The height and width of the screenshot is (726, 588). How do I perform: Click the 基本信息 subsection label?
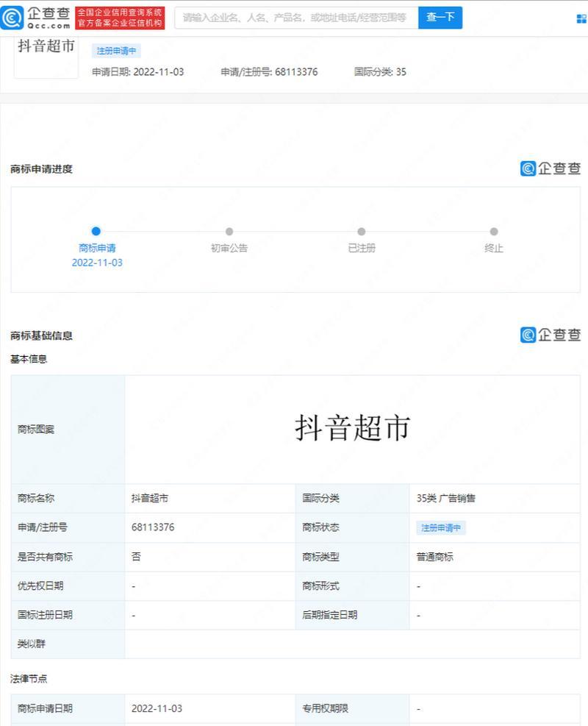pos(29,359)
